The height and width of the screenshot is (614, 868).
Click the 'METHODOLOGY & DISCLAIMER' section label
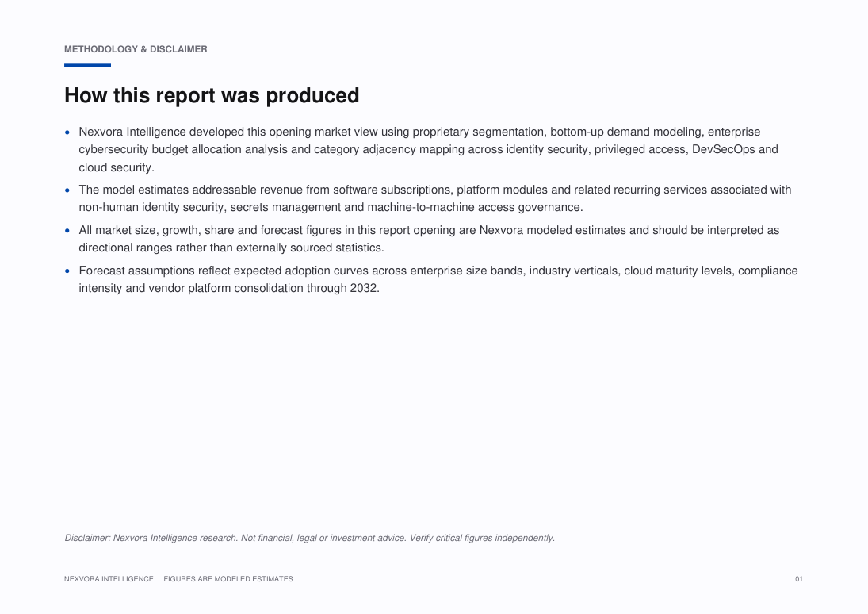136,49
